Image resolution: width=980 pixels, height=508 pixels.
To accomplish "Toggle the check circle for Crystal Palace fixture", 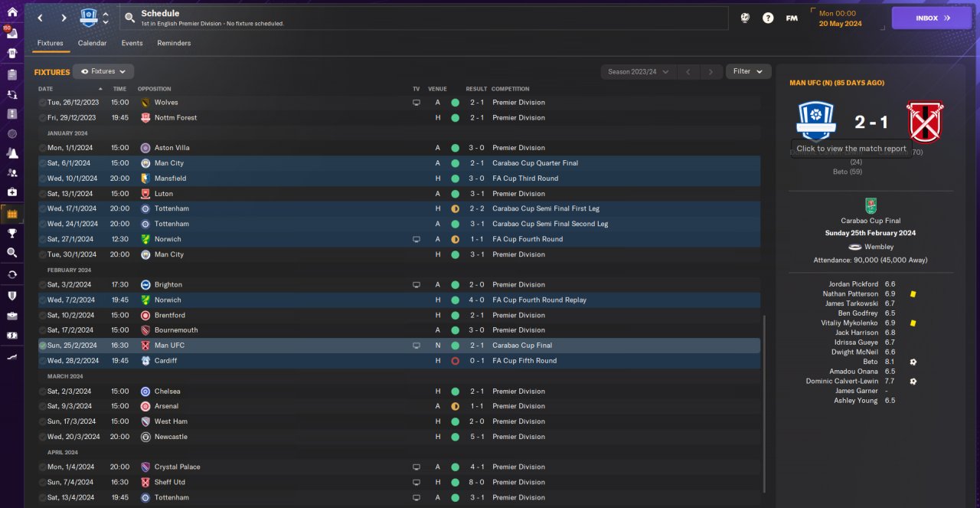I will click(43, 467).
